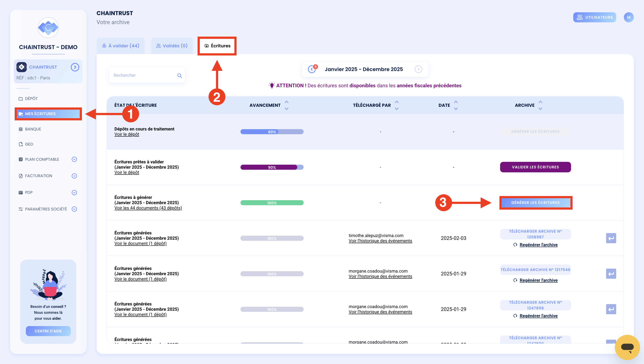Click return-arrow icon on archive 1217546 row

pos(611,274)
